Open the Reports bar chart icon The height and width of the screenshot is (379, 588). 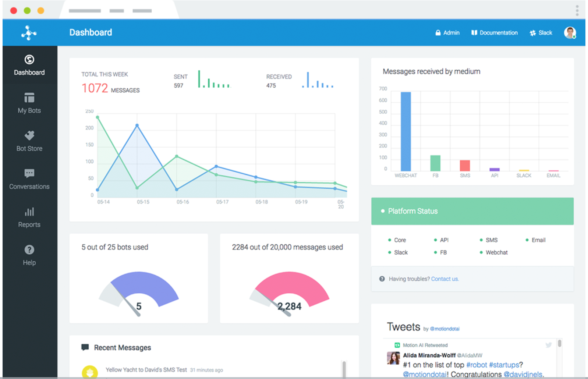pyautogui.click(x=29, y=212)
